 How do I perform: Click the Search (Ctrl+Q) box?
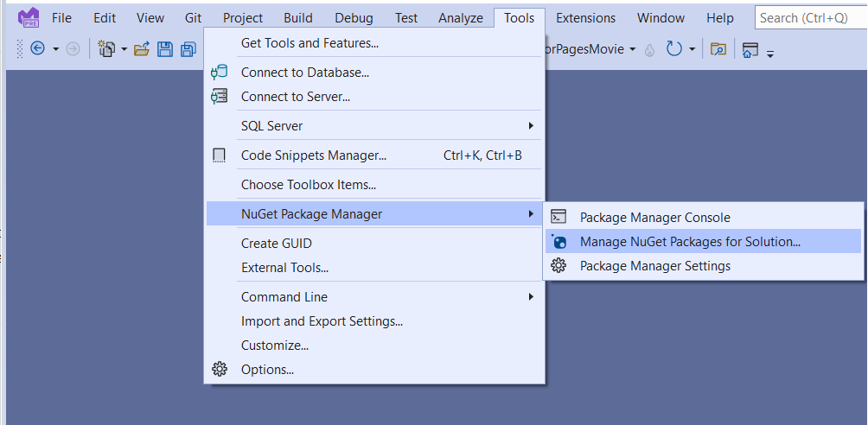pyautogui.click(x=809, y=17)
